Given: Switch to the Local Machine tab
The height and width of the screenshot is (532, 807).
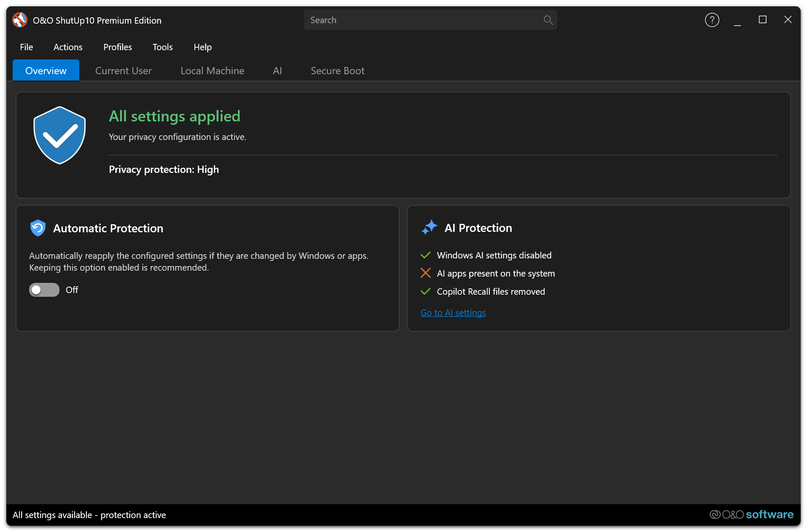Looking at the screenshot, I should pos(212,70).
